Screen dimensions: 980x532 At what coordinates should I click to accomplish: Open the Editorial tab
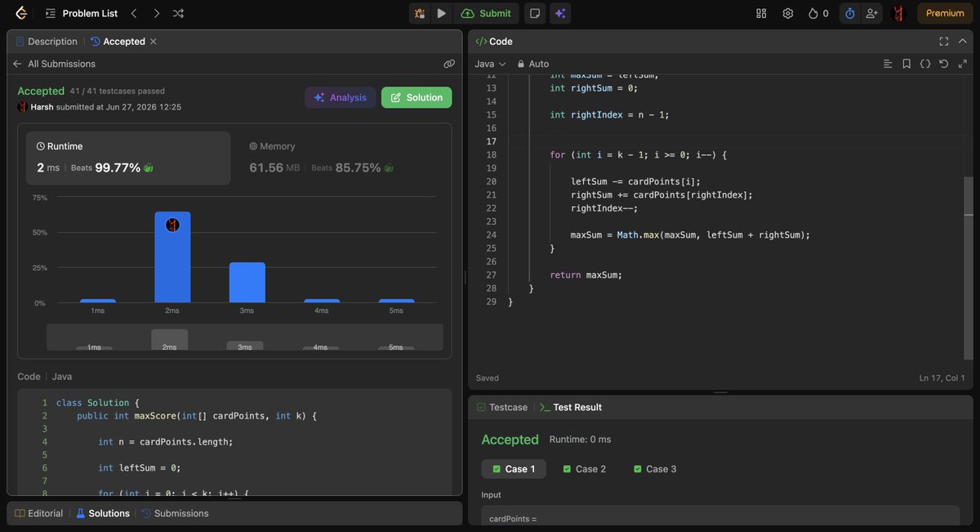click(38, 513)
